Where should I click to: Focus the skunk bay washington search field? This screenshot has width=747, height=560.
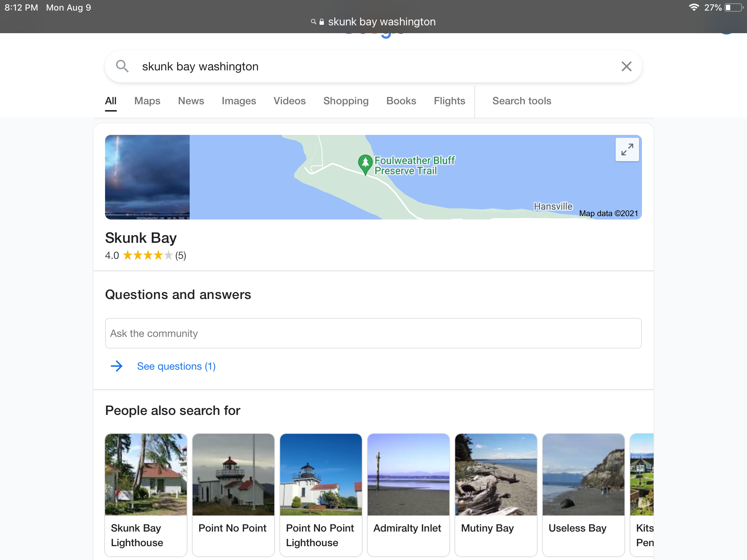pyautogui.click(x=373, y=66)
